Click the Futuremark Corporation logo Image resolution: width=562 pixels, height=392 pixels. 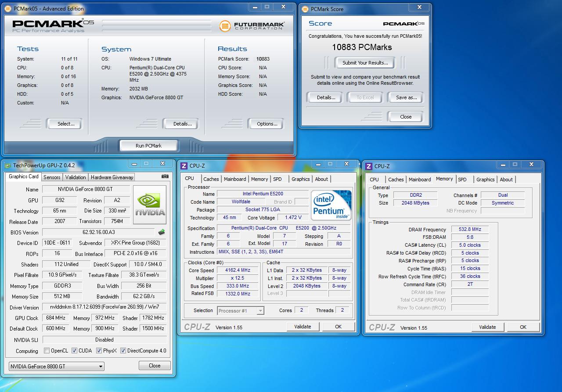click(252, 26)
